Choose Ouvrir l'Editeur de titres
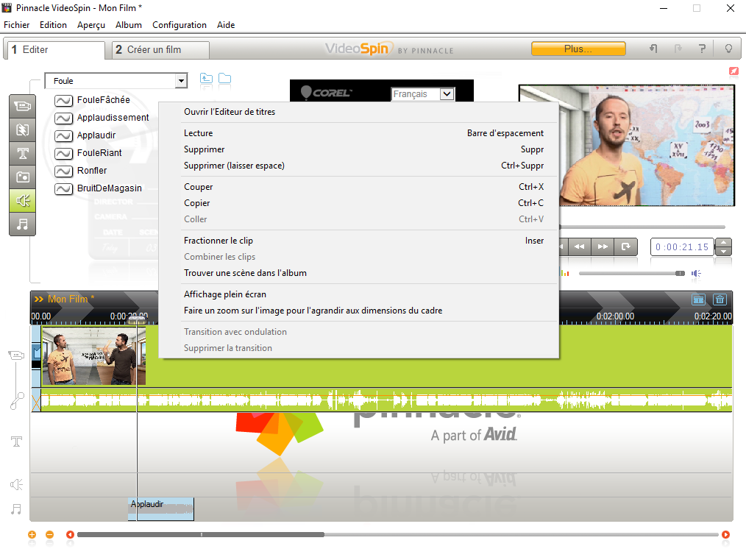The height and width of the screenshot is (560, 746). point(358,112)
